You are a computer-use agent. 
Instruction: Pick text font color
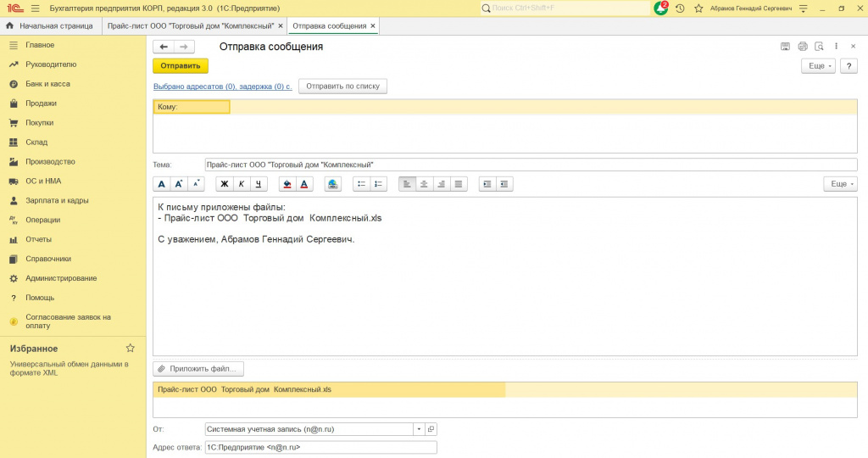tap(304, 184)
